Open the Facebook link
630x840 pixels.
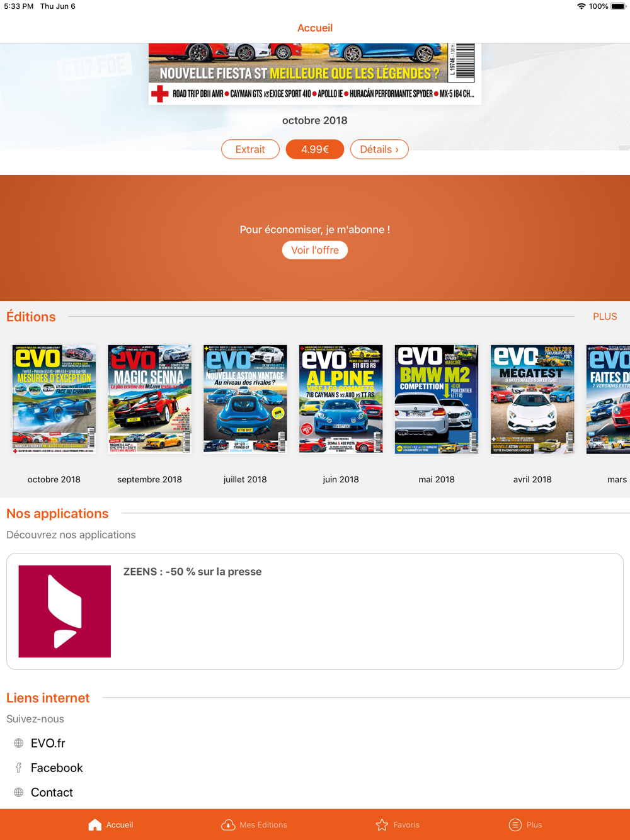57,768
